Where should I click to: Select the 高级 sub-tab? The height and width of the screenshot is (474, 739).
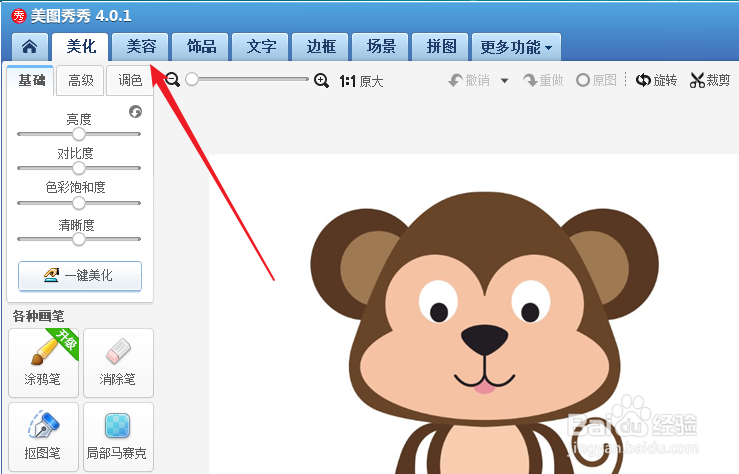[x=80, y=81]
